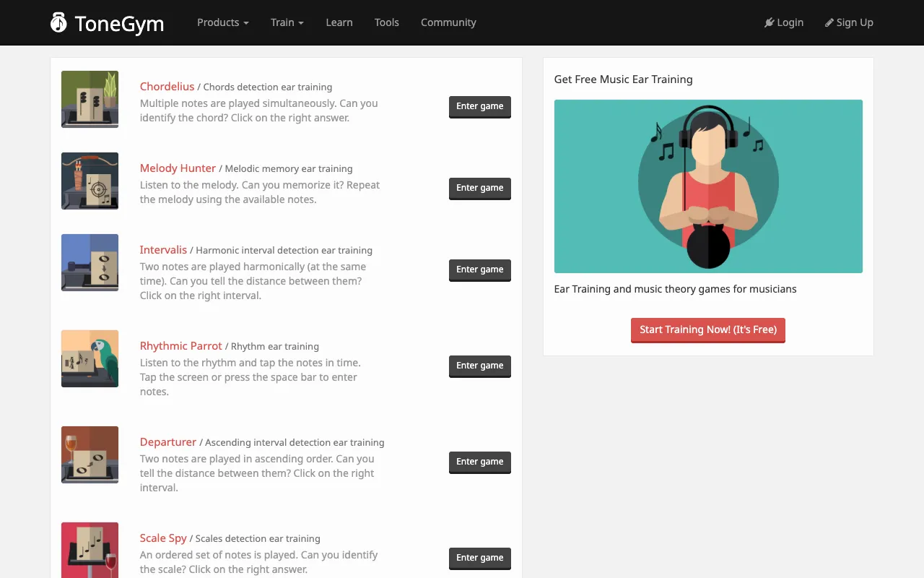Enter the Departurer game
Viewport: 924px width, 578px height.
(x=480, y=462)
